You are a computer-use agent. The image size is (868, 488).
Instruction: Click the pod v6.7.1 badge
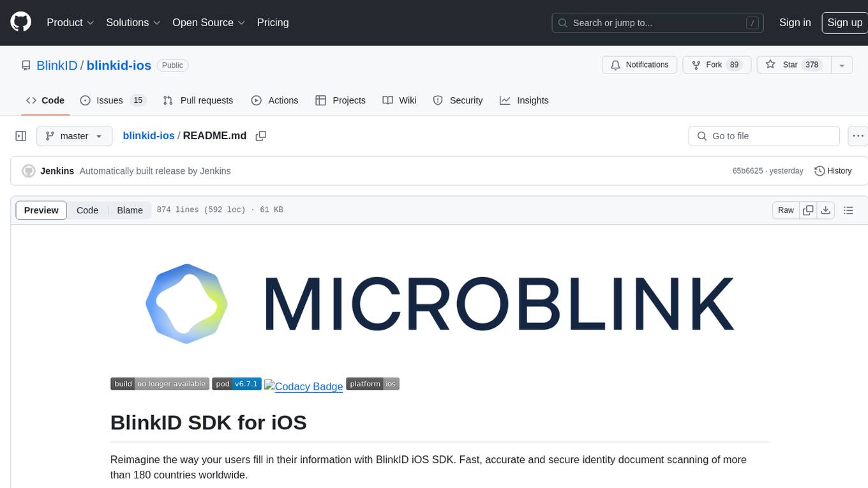coord(237,384)
